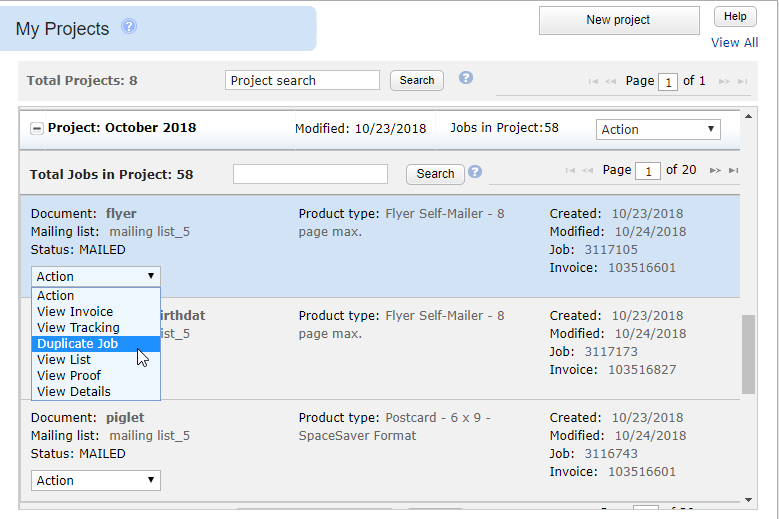Click the Project search text field
779x519 pixels.
302,80
